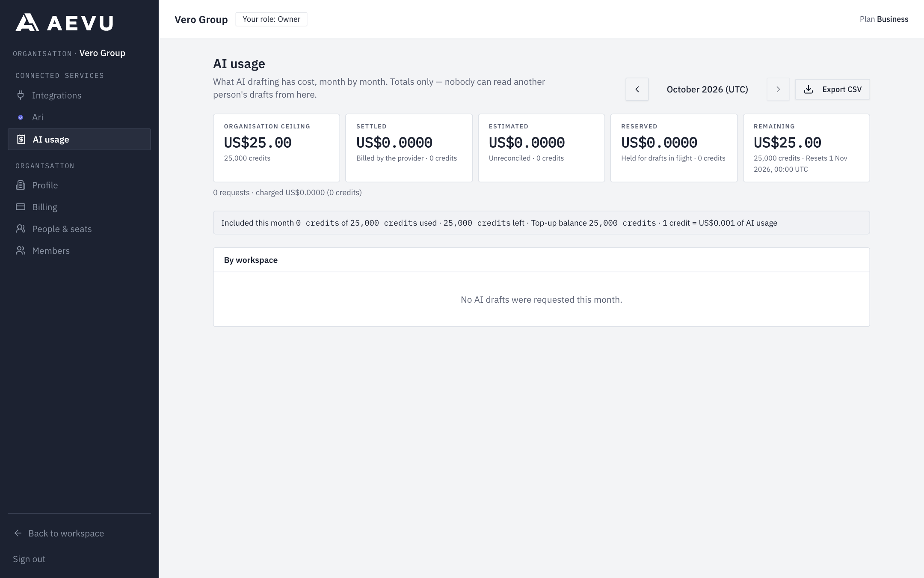Click the 0 requests charged summary text
Image resolution: width=924 pixels, height=578 pixels.
click(287, 193)
